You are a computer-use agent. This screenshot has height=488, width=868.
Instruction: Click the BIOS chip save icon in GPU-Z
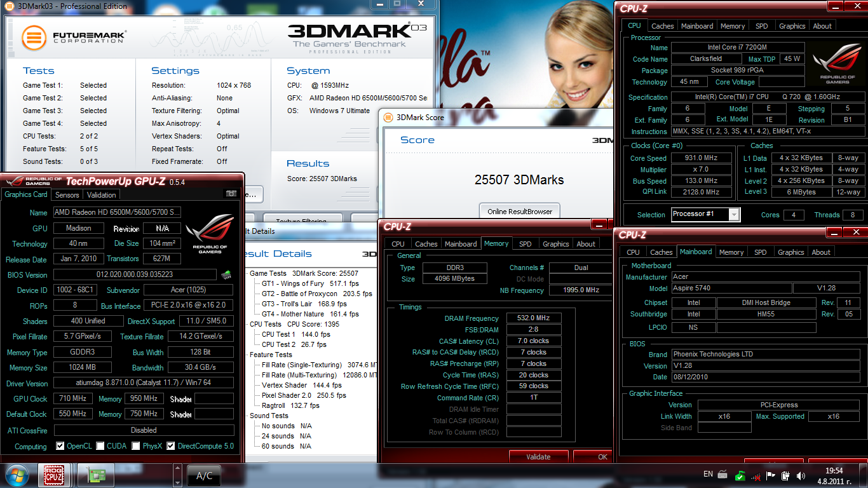tap(226, 274)
